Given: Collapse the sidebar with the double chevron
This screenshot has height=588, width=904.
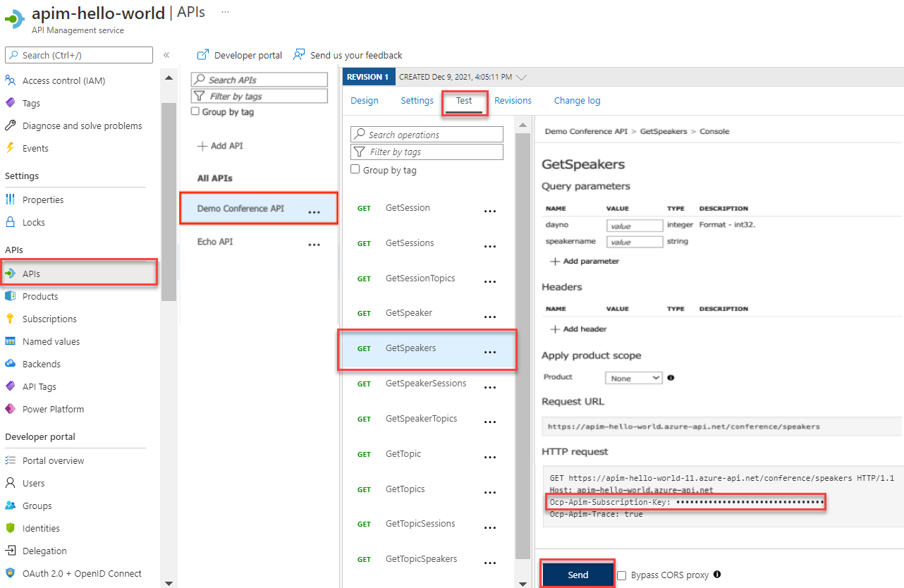Looking at the screenshot, I should tap(166, 55).
